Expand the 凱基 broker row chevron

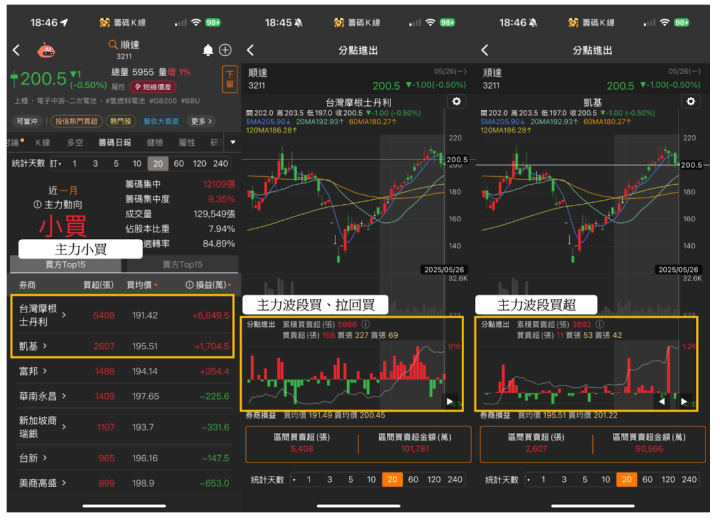(45, 345)
